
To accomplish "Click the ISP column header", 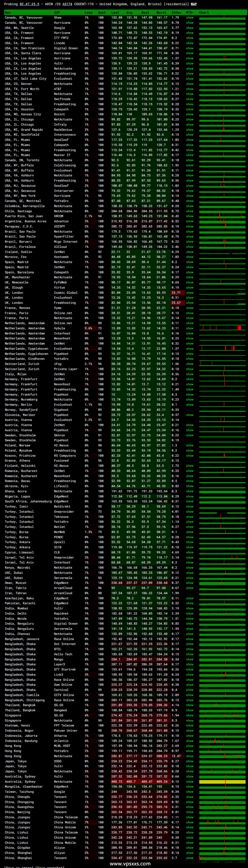I will click(x=57, y=12).
